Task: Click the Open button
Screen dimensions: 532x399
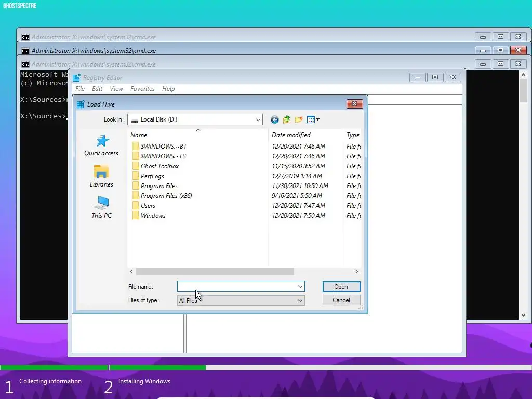Action: [x=341, y=287]
